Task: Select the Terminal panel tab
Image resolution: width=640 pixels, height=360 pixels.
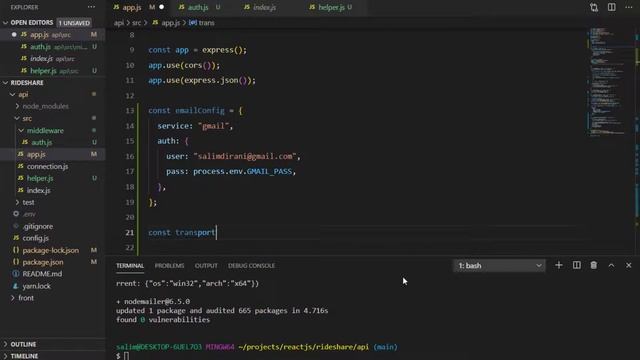Action: (130, 266)
